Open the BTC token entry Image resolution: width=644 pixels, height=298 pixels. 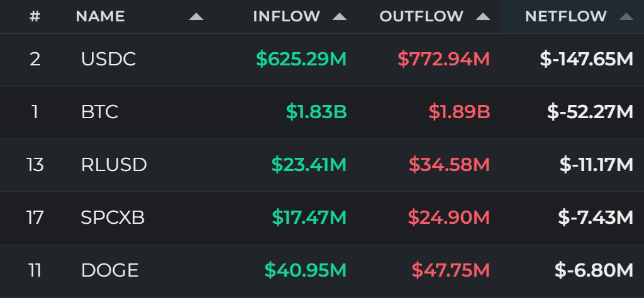pyautogui.click(x=322, y=112)
